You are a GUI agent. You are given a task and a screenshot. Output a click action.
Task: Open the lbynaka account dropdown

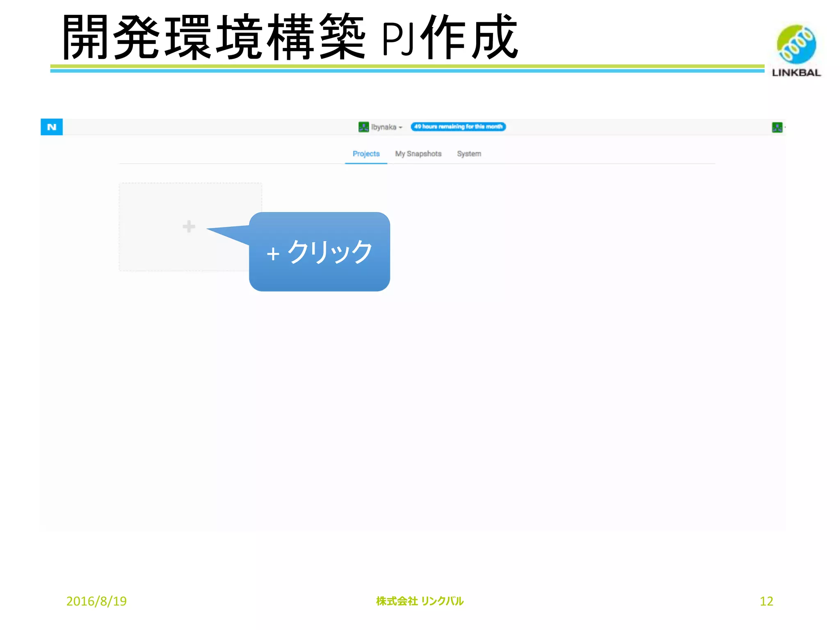(386, 127)
